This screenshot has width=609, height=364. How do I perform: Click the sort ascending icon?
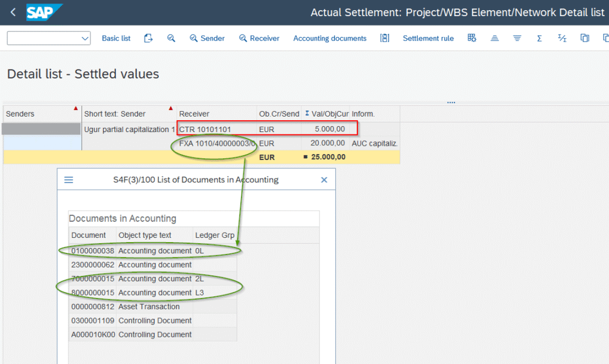click(x=494, y=38)
